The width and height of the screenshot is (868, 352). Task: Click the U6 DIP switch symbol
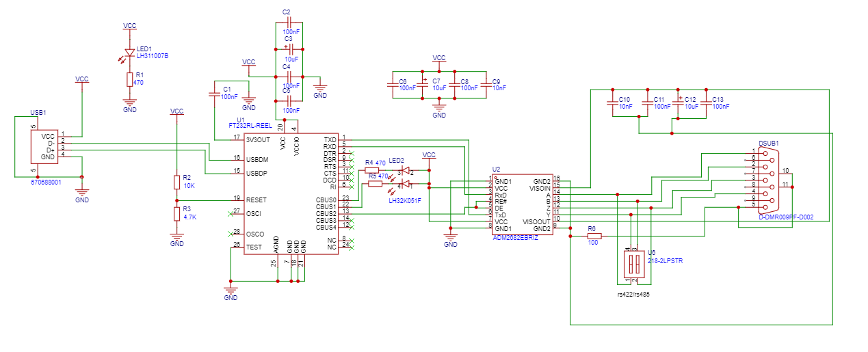[633, 264]
